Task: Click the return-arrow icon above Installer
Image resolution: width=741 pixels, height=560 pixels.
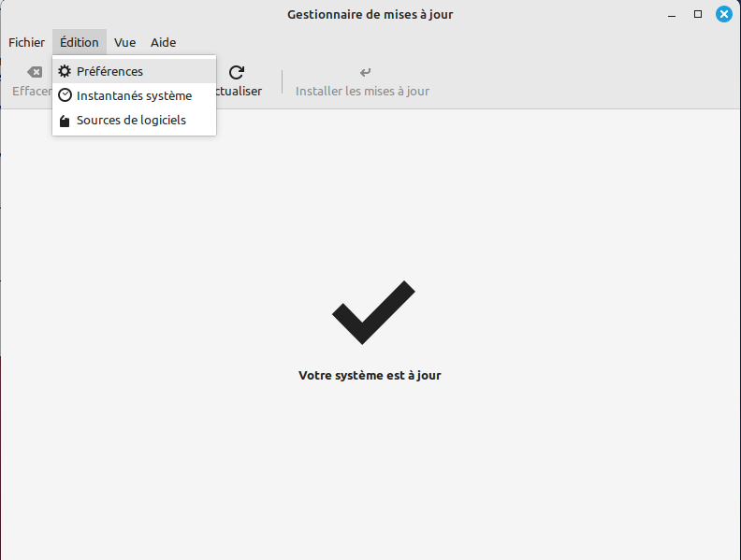Action: [x=365, y=72]
